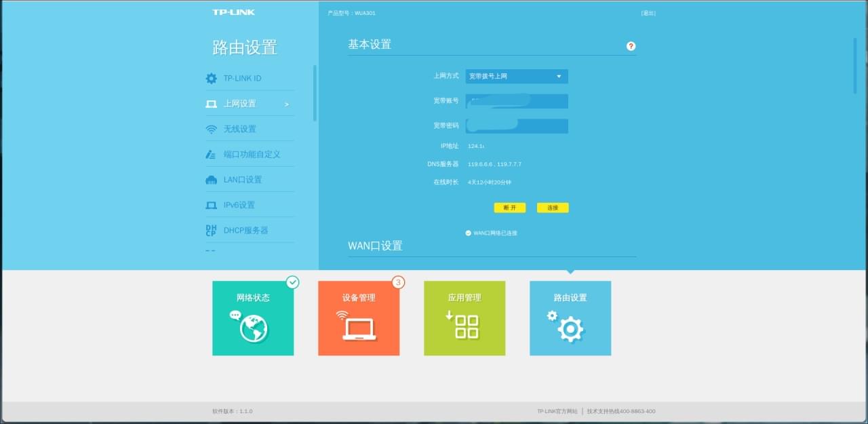Click the 基本设置 heading
The image size is (868, 424).
pos(370,44)
